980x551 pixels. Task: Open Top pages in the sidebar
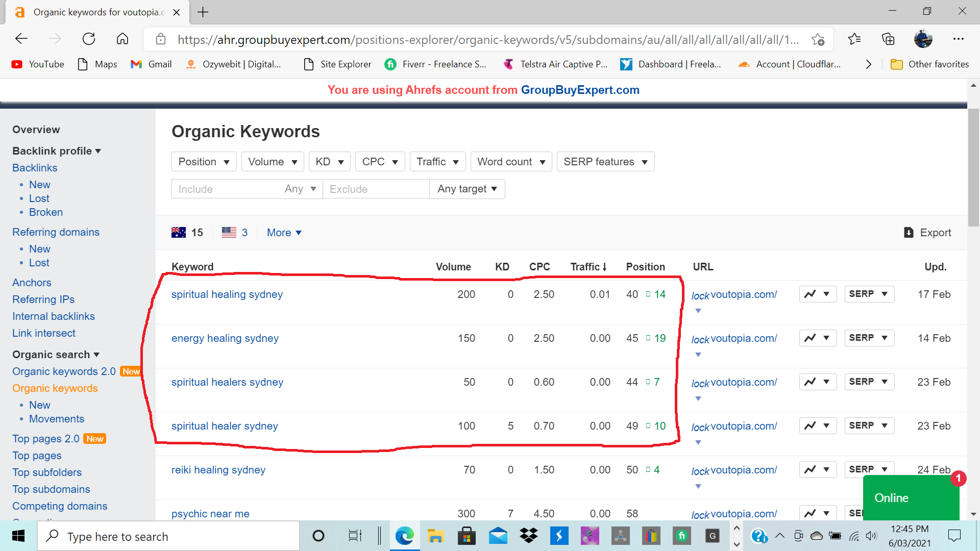37,456
